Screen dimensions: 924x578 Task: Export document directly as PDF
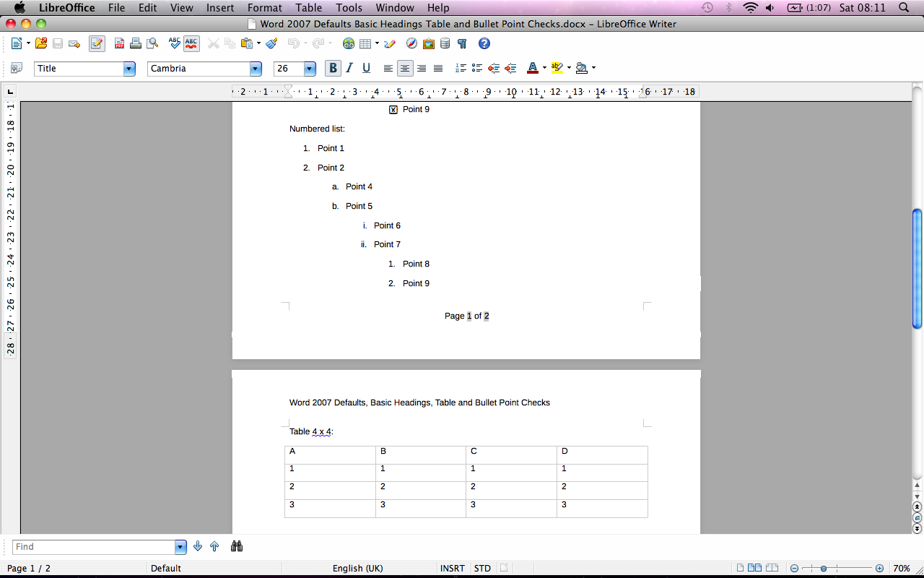(x=120, y=44)
